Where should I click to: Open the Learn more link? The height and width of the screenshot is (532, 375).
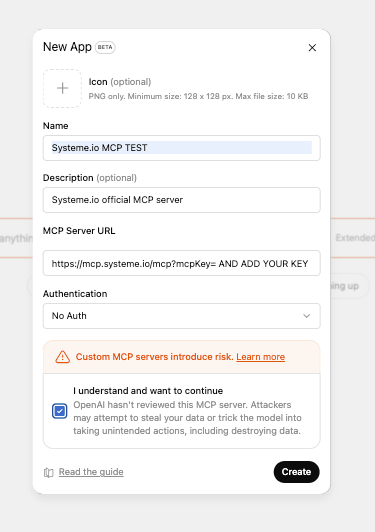(x=261, y=357)
